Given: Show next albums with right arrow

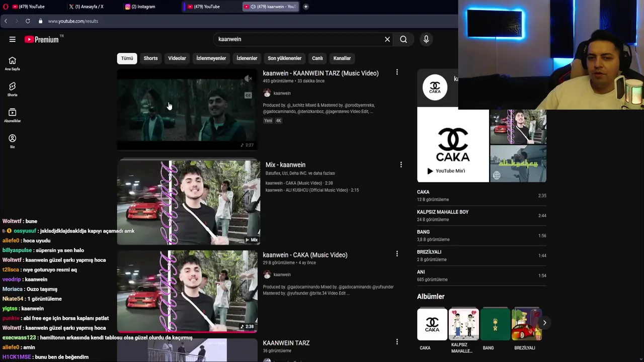Looking at the screenshot, I should (x=544, y=323).
